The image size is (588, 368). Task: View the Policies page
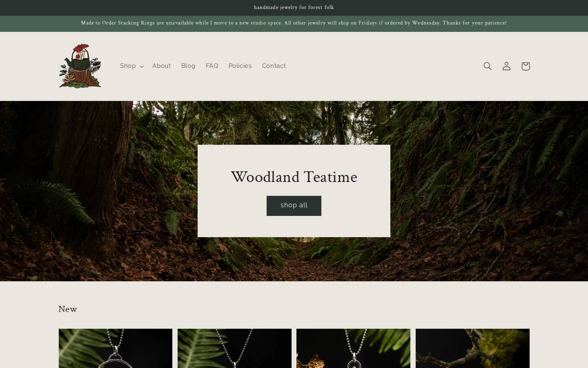pos(240,66)
